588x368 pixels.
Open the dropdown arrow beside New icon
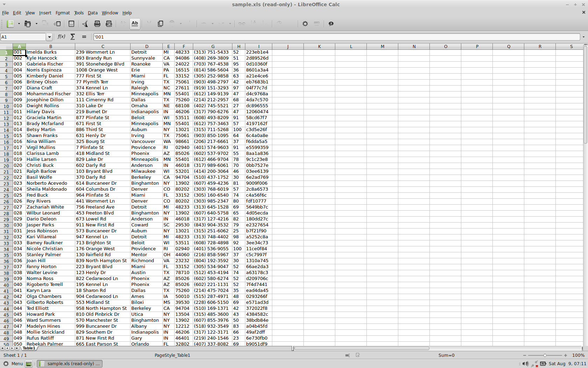tap(19, 24)
